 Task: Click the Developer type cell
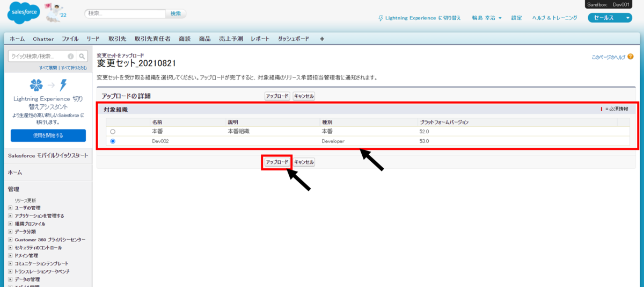[333, 141]
